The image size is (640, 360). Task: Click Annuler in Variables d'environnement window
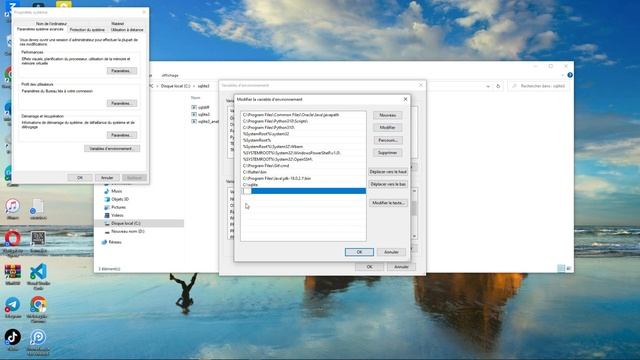[x=401, y=267]
